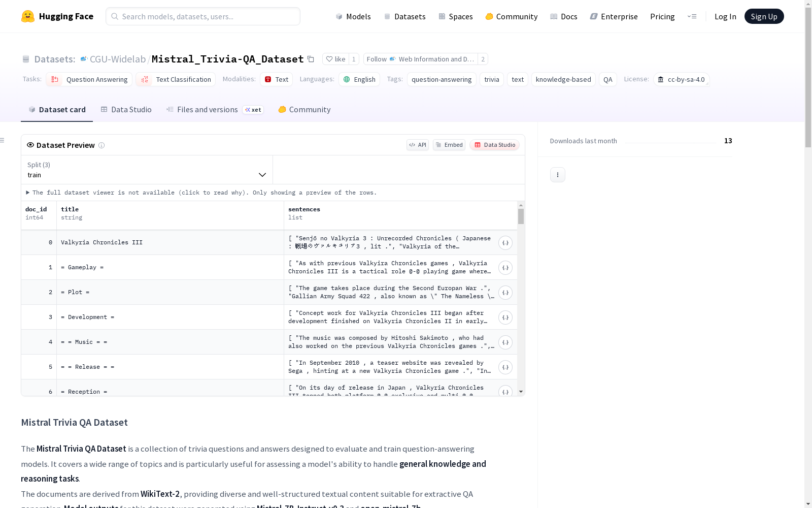Image resolution: width=812 pixels, height=508 pixels.
Task: Open Datasets in top navigation
Action: pos(404,16)
